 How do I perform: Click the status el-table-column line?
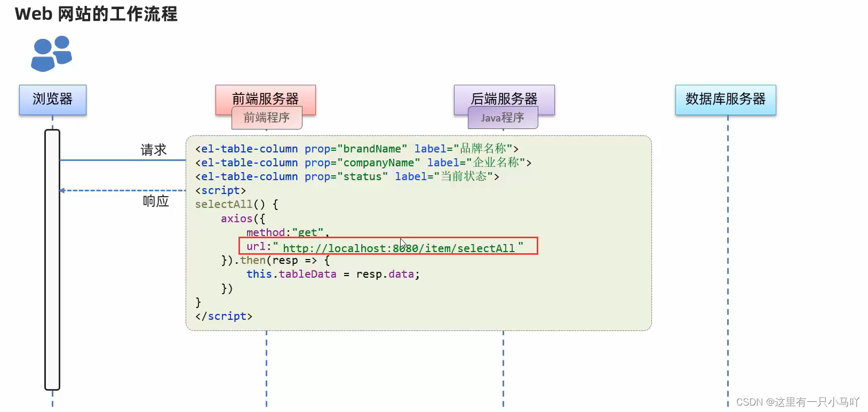pyautogui.click(x=347, y=176)
